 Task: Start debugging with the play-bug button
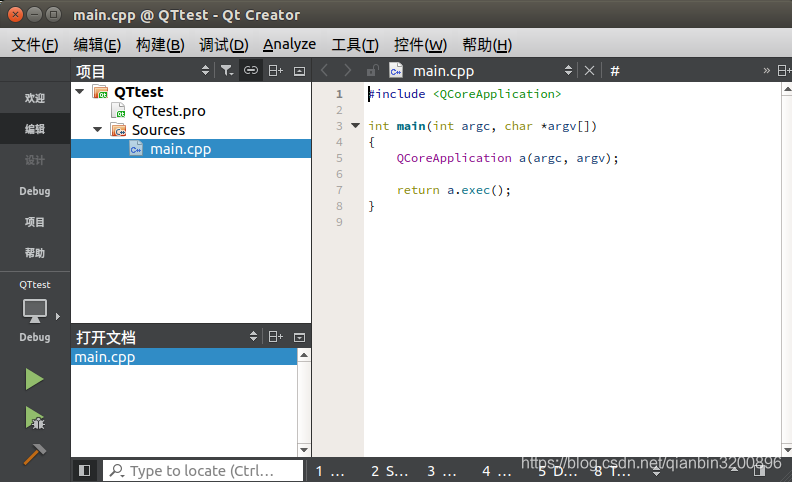point(34,418)
